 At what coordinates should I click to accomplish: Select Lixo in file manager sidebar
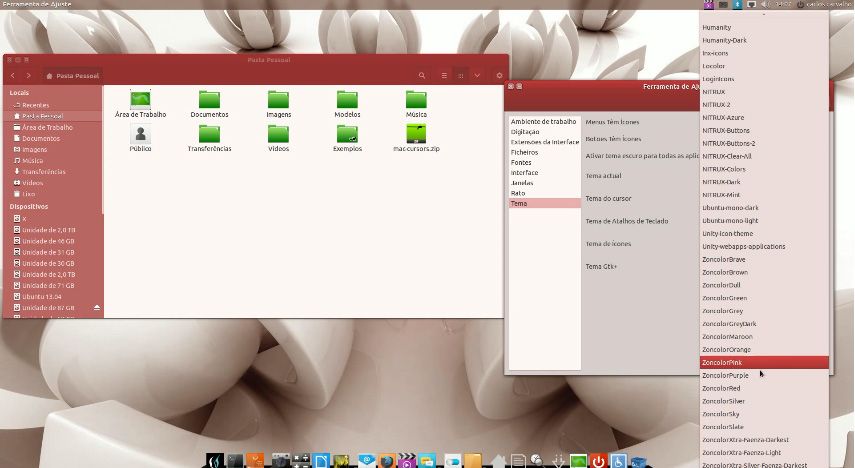point(29,194)
